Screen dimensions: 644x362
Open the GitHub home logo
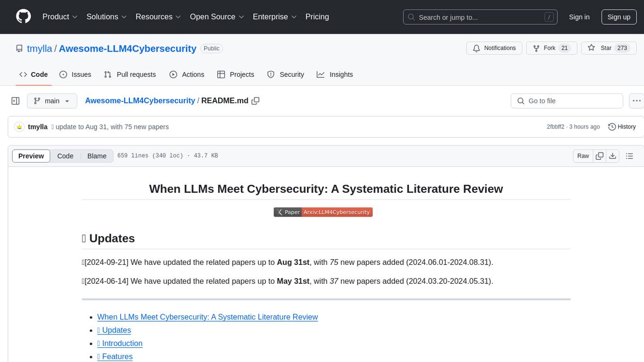click(x=24, y=17)
